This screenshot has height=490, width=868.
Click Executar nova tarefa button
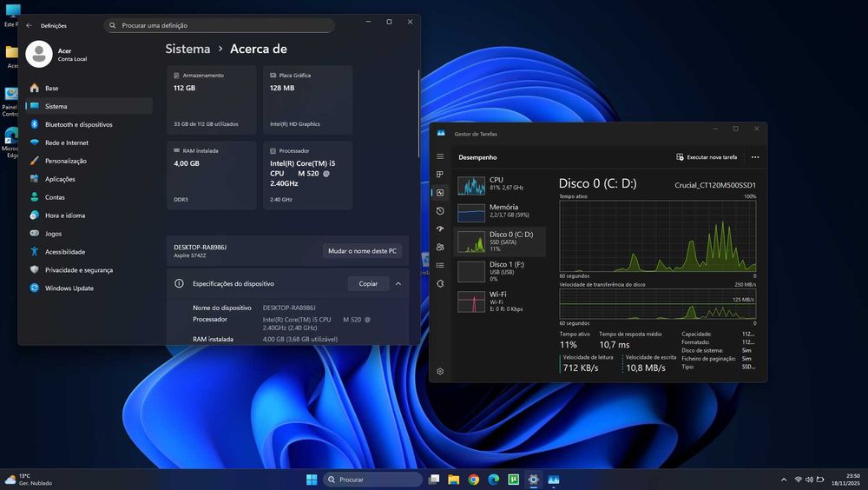point(707,157)
